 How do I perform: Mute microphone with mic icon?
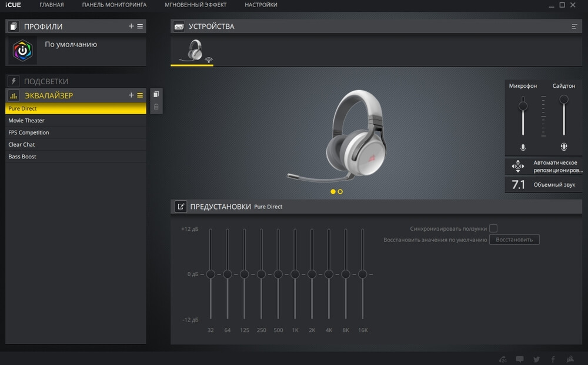pos(523,148)
